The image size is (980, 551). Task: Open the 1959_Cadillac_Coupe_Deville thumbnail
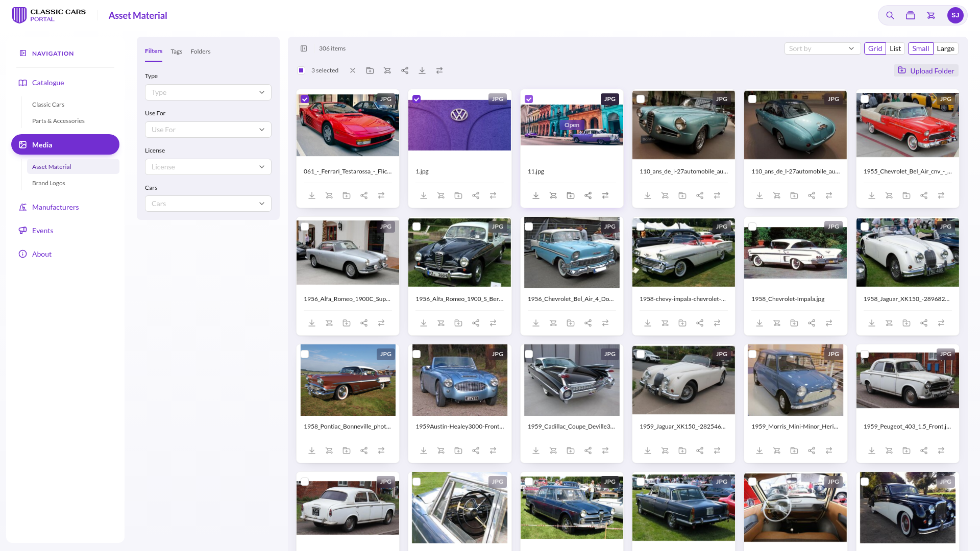[572, 380]
